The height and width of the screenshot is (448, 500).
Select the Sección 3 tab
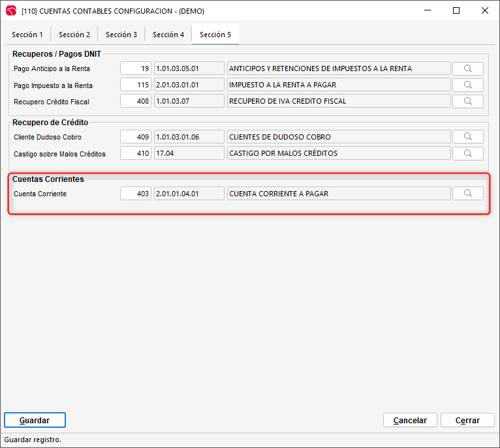click(x=121, y=35)
